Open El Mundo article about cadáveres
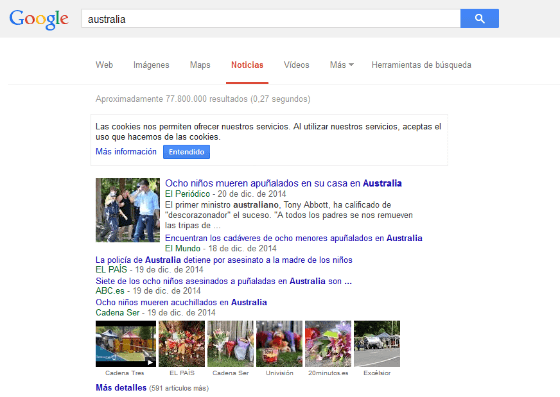The height and width of the screenshot is (397, 560). pos(294,238)
